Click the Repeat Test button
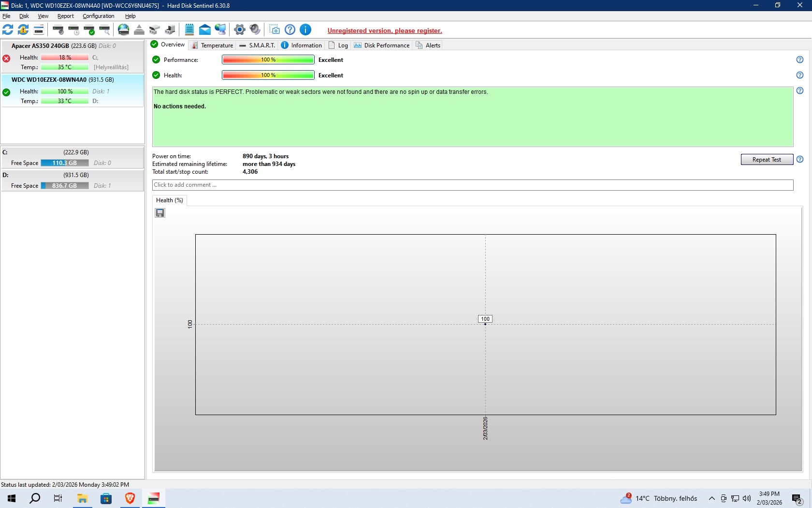Image resolution: width=812 pixels, height=508 pixels. [x=767, y=160]
